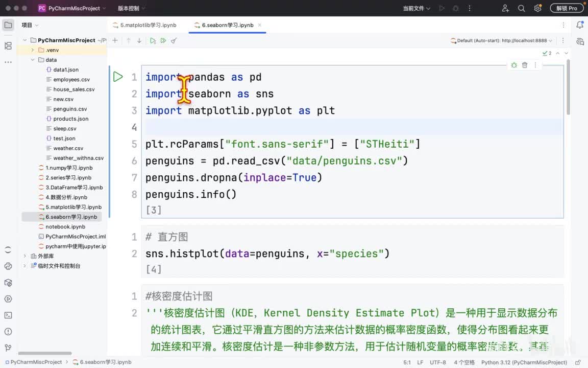
Task: Select Python 3.12 interpreter in status bar
Action: click(x=524, y=362)
